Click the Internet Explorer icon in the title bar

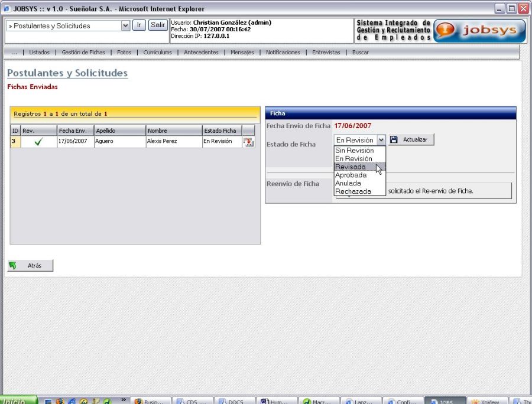click(x=7, y=9)
